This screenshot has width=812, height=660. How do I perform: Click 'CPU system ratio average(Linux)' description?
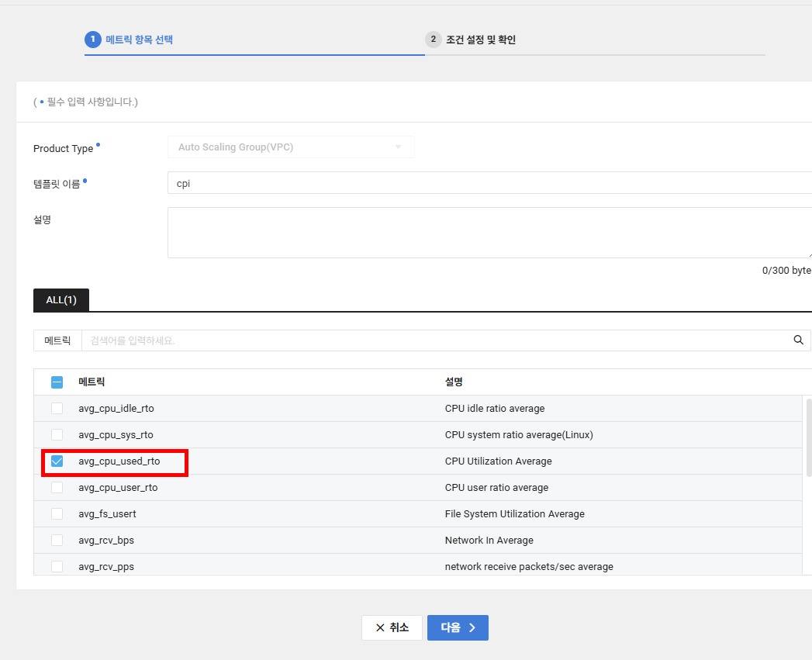click(519, 434)
